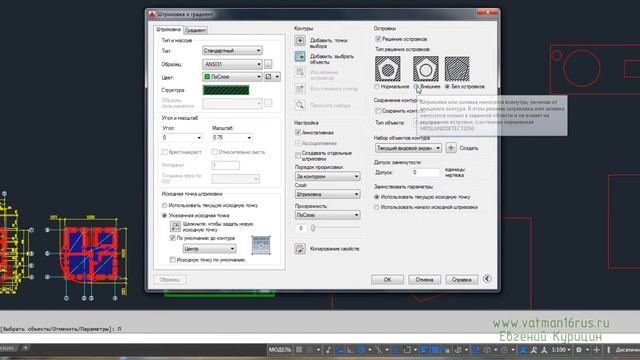Screen dimensions: 640x360
Task: Select the Нормальное radio button
Action: click(x=377, y=87)
